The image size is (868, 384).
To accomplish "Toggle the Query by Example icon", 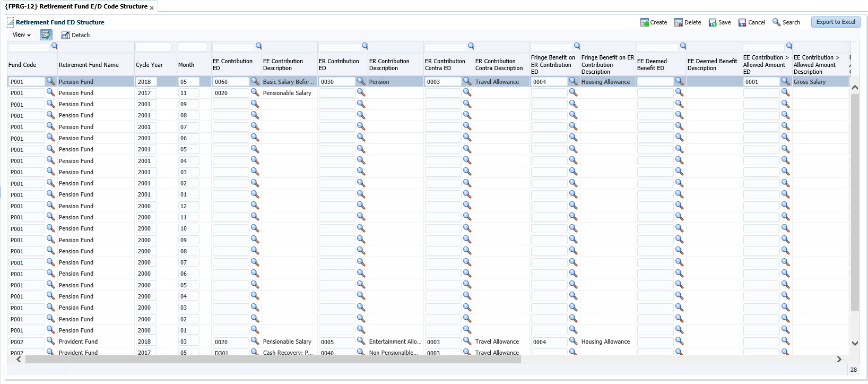I will [x=46, y=35].
